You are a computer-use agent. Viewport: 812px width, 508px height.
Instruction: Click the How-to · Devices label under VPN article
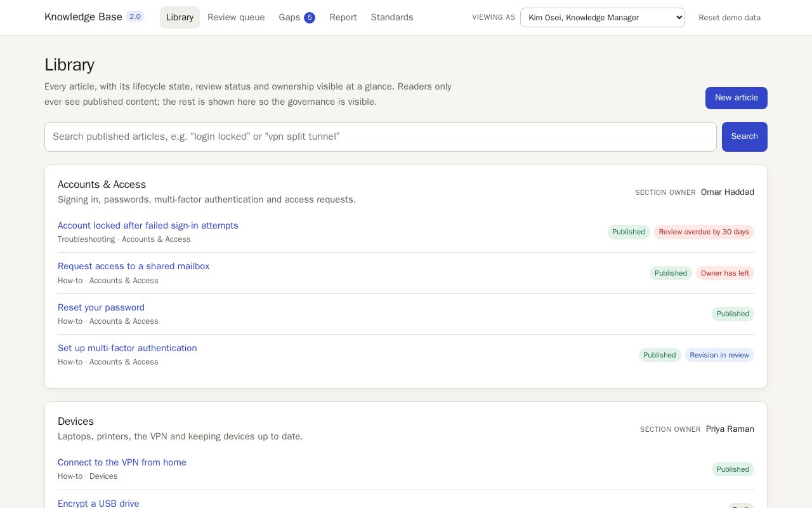(88, 476)
